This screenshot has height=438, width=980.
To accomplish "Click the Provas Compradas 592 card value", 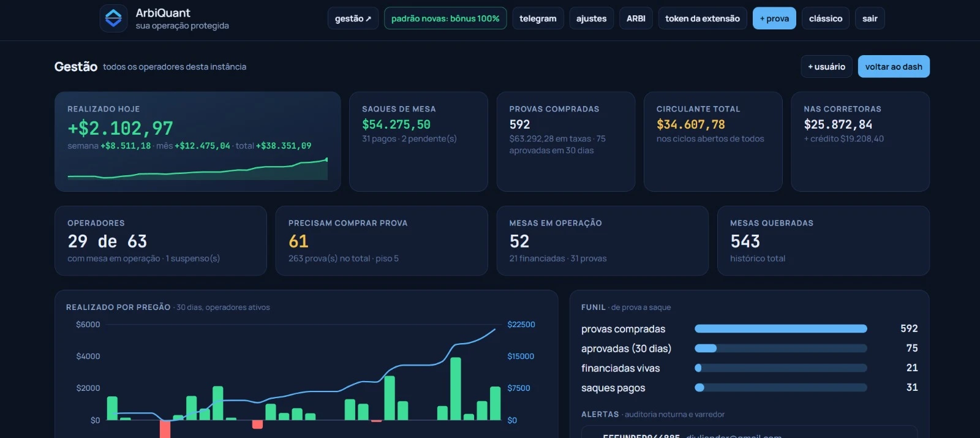I will click(519, 124).
